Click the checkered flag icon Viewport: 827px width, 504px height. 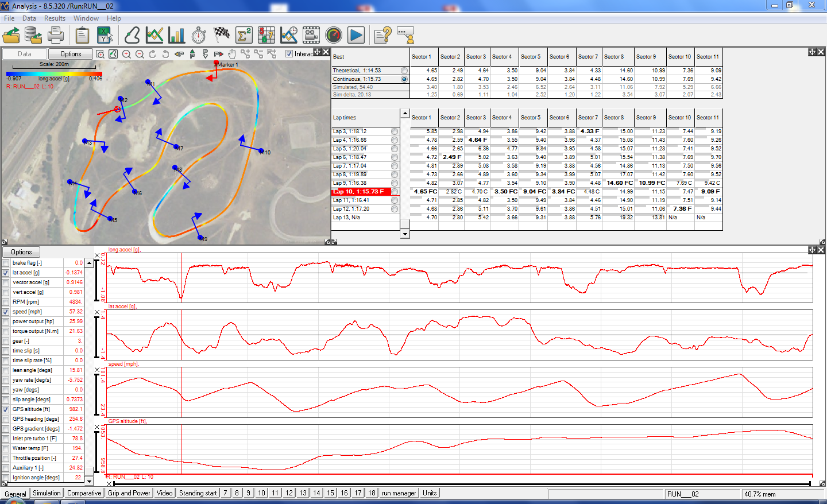click(221, 36)
